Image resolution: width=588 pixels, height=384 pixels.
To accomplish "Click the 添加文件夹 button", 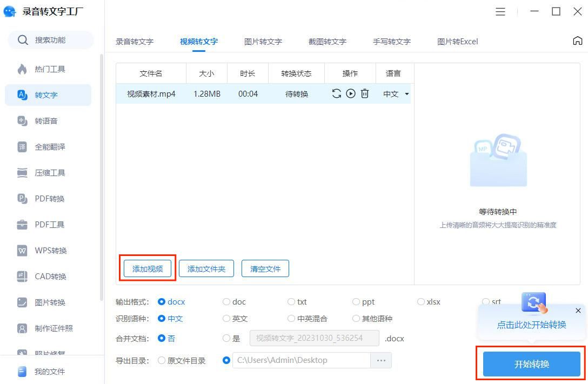I will click(x=206, y=268).
